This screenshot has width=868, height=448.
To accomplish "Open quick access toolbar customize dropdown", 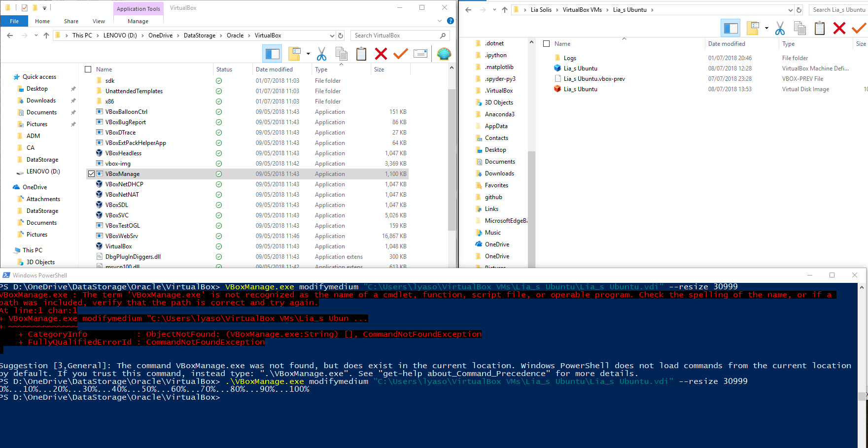I will tap(44, 8).
